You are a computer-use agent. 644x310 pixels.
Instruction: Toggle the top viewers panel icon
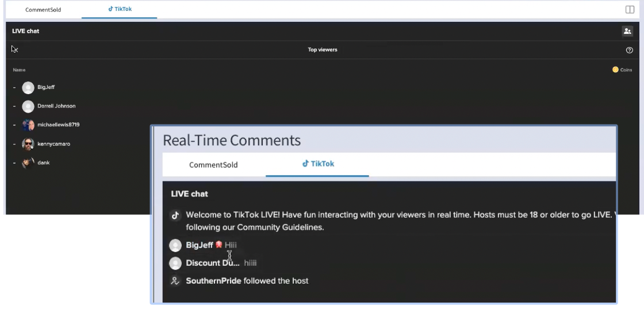[x=626, y=31]
